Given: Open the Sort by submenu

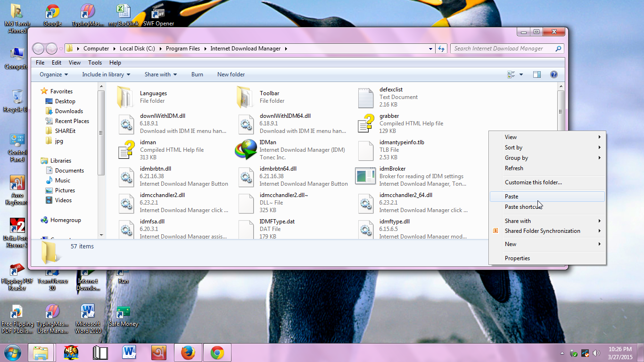Looking at the screenshot, I should pyautogui.click(x=547, y=148).
